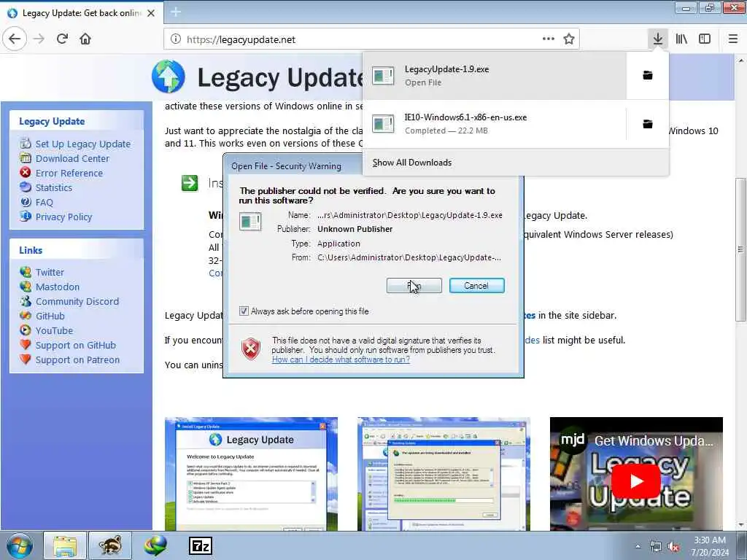Click the application file icon in dialog
Image resolution: width=747 pixels, height=560 pixels.
point(250,222)
